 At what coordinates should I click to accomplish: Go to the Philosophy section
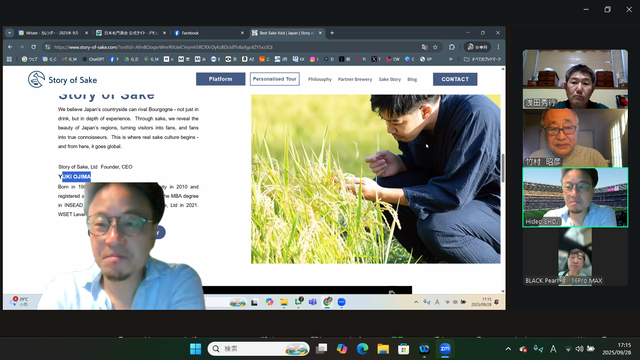320,80
